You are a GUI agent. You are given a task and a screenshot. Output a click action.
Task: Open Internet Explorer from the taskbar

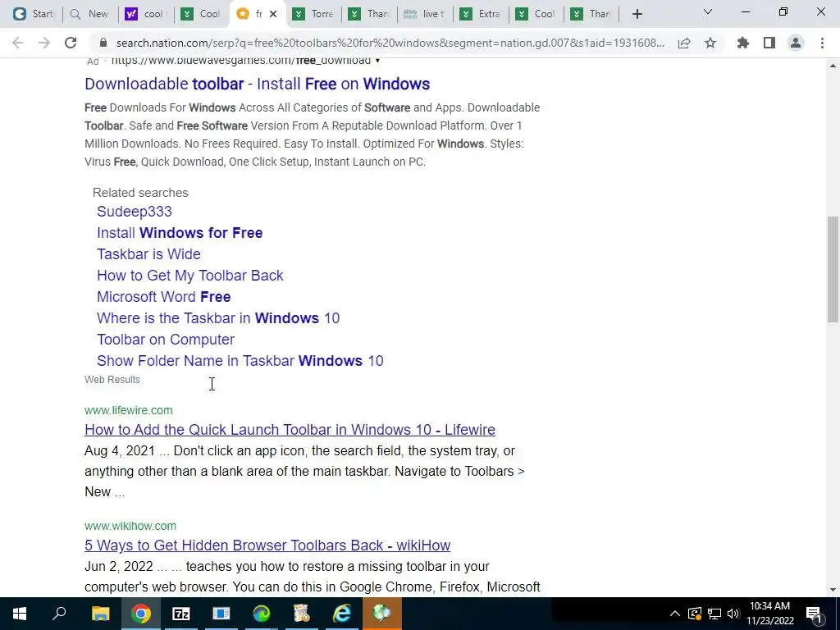(x=342, y=614)
